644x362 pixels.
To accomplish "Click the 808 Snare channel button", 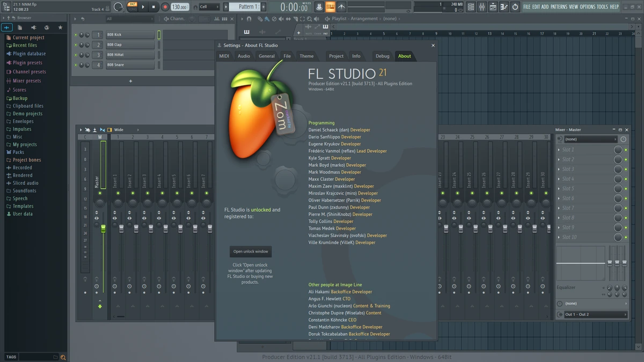I will pos(130,65).
